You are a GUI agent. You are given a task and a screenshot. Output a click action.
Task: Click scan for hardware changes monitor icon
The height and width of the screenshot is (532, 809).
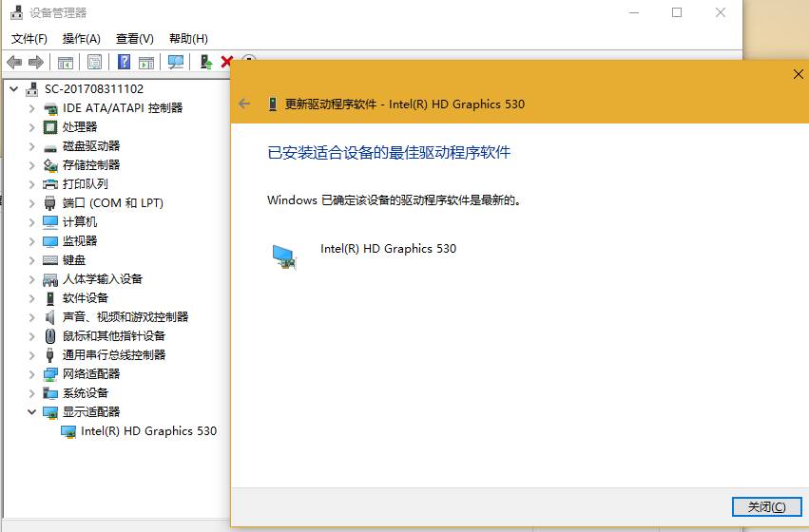(x=176, y=63)
